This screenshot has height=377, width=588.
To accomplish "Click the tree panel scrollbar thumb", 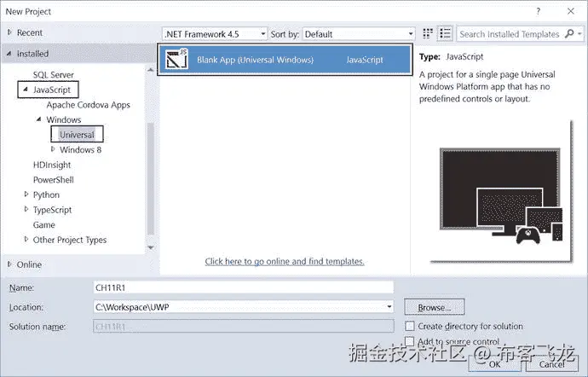I will point(150,178).
